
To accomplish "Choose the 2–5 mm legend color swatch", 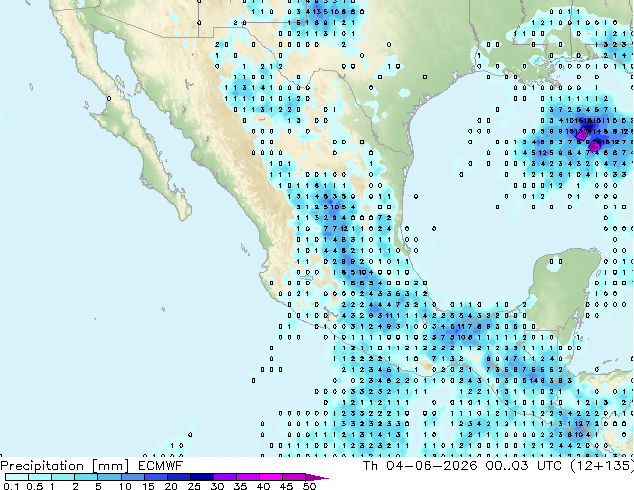I will (86, 477).
